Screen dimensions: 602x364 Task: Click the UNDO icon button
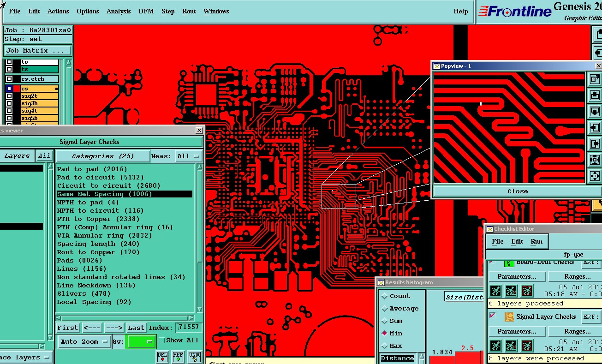coord(195,357)
